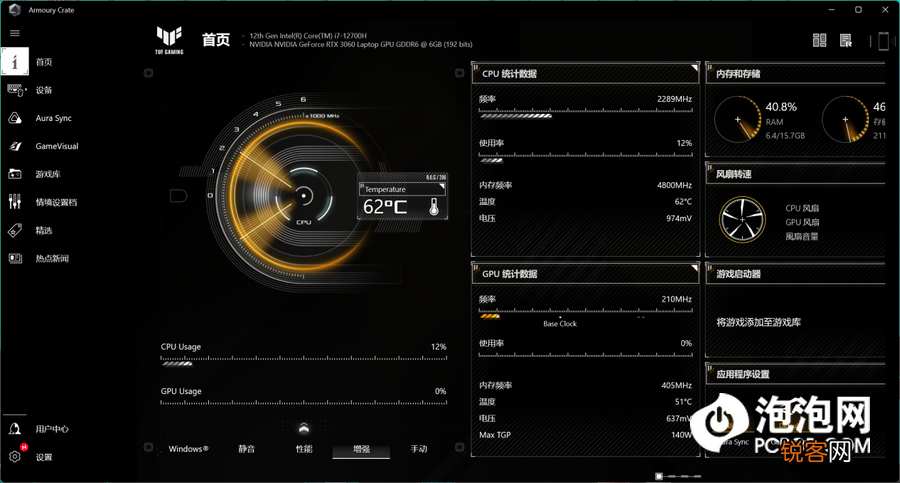Image resolution: width=900 pixels, height=483 pixels.
Task: Open the Game Library (游戏库) icon
Action: [15, 174]
